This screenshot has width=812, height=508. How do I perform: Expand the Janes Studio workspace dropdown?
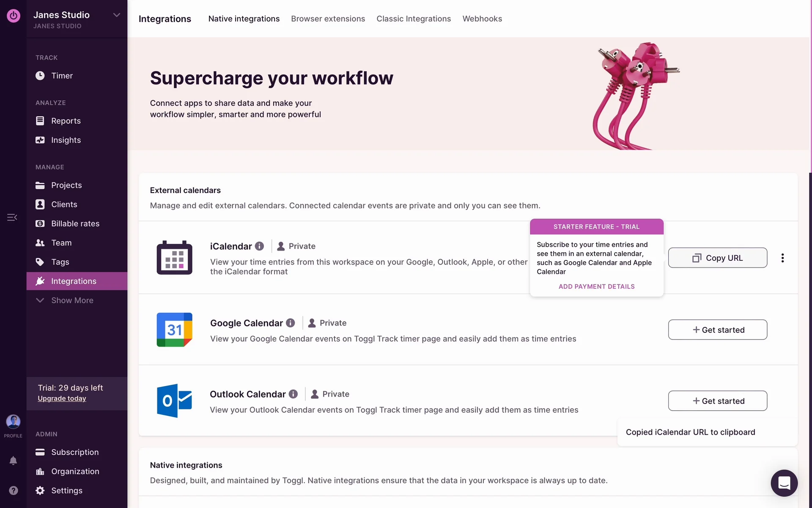(x=116, y=15)
